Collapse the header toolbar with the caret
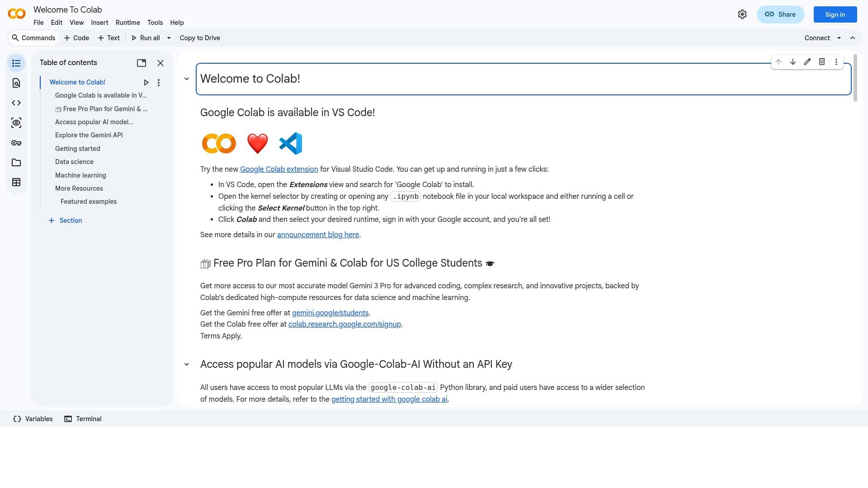This screenshot has height=488, width=868. [x=853, y=38]
